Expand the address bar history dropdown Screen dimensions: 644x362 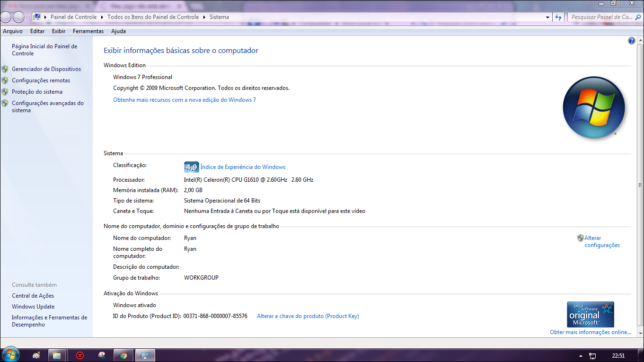coord(548,17)
